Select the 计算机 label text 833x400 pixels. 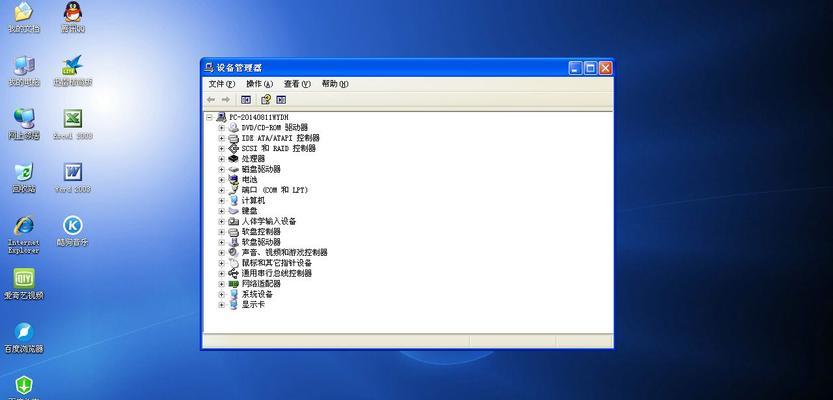coord(253,200)
